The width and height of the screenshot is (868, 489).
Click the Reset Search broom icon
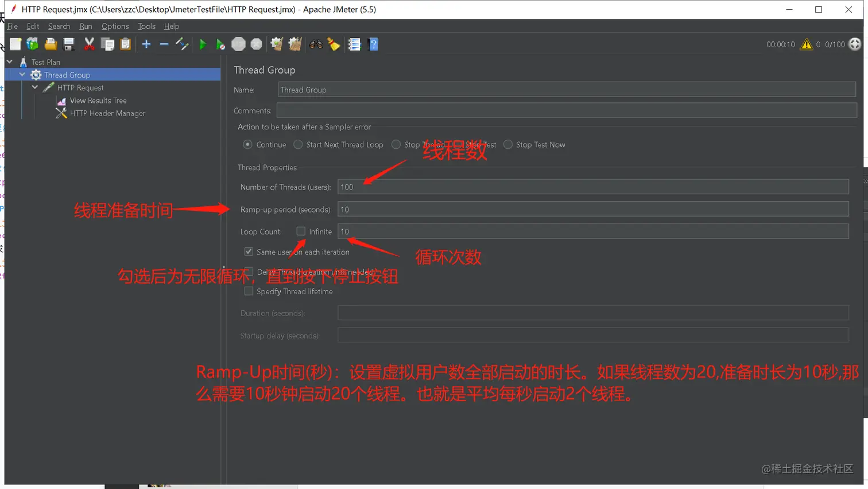(x=334, y=44)
